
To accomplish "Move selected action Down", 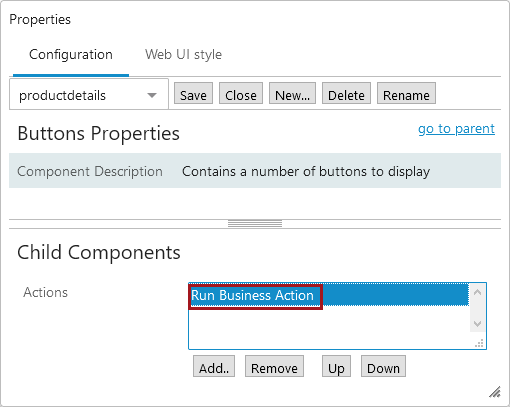I will coord(383,366).
